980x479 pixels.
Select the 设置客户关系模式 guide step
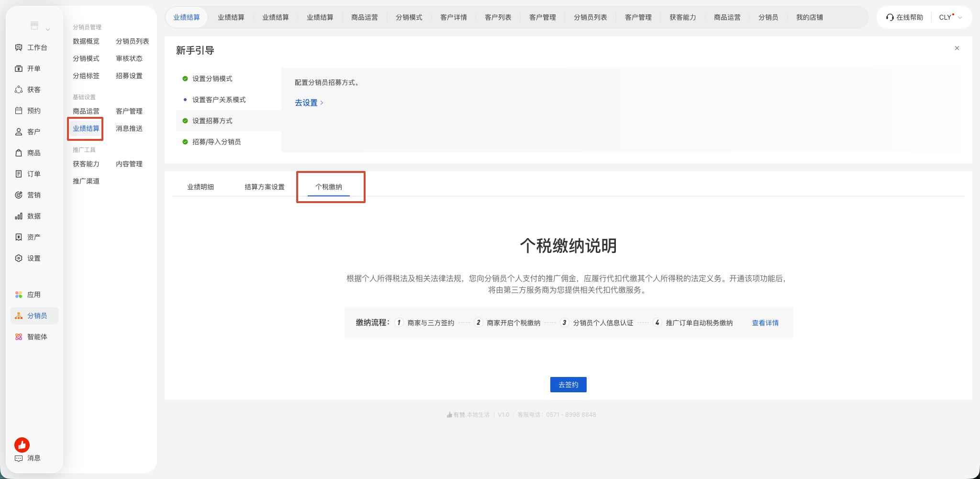[229, 100]
